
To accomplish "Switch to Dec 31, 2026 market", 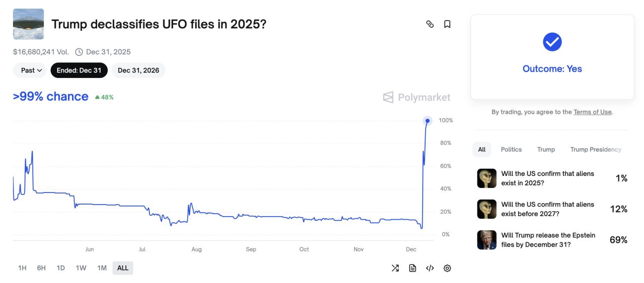I will (138, 70).
